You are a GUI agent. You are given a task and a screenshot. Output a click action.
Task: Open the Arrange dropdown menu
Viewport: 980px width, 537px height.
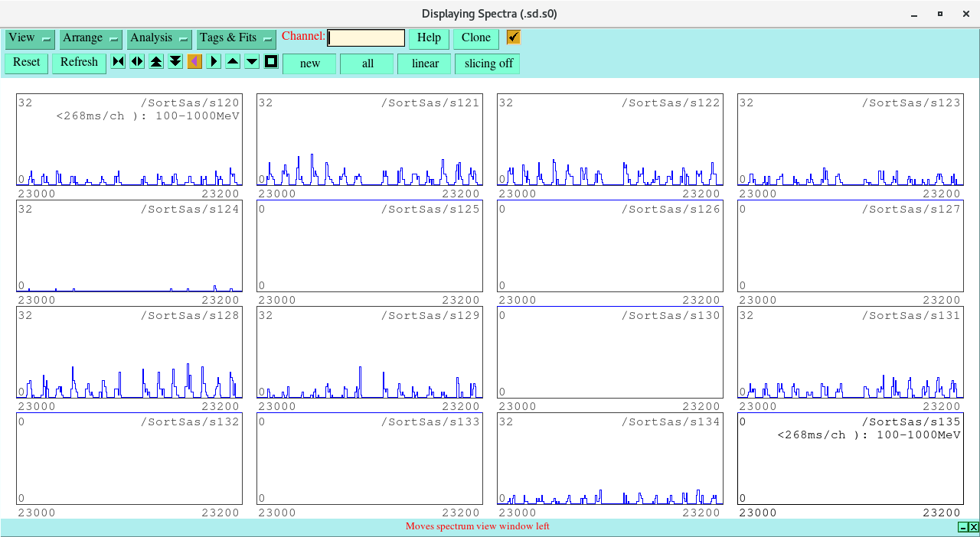[x=91, y=38]
